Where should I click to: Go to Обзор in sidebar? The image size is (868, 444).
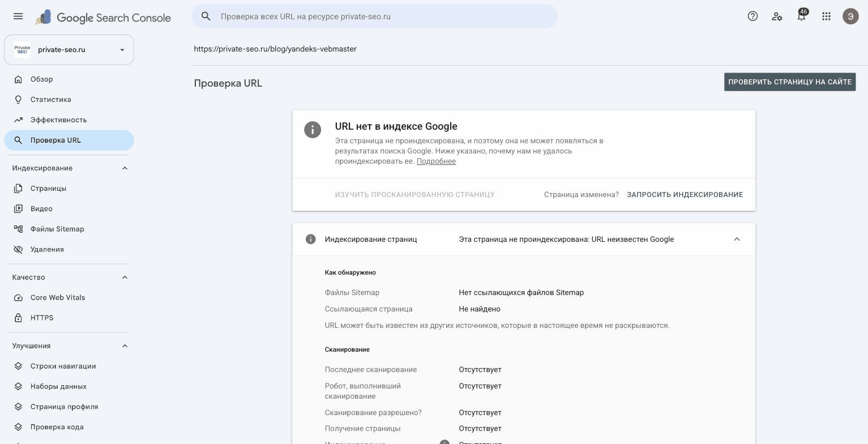pos(69,79)
